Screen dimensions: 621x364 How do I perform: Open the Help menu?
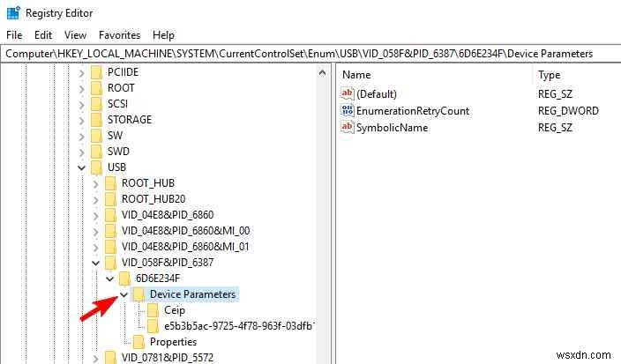(x=163, y=35)
